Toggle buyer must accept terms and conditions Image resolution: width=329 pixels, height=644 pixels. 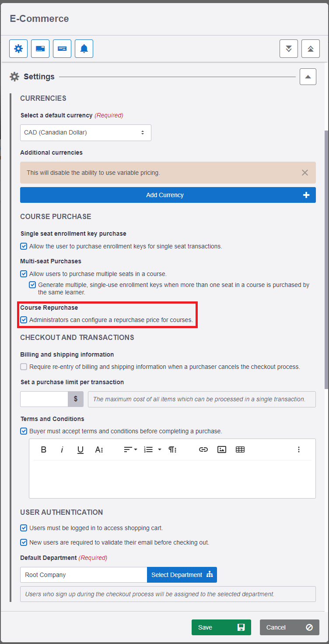pyautogui.click(x=24, y=431)
